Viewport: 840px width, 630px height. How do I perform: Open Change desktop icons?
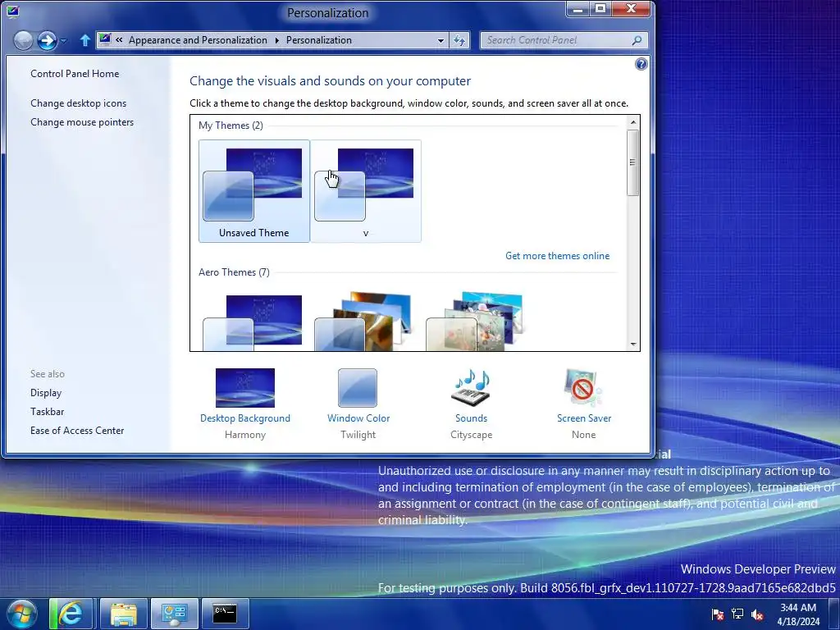tap(78, 103)
